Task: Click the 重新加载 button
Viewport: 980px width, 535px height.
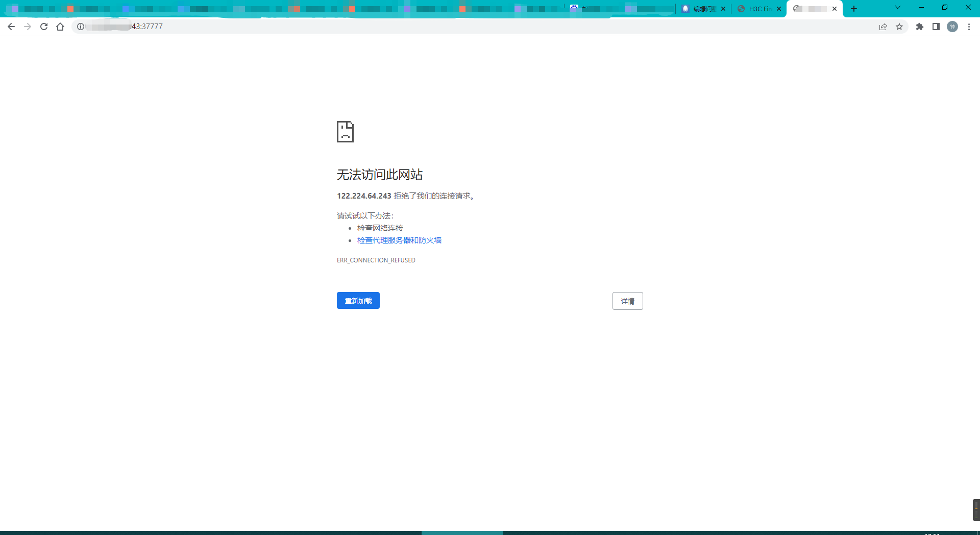Action: [358, 301]
